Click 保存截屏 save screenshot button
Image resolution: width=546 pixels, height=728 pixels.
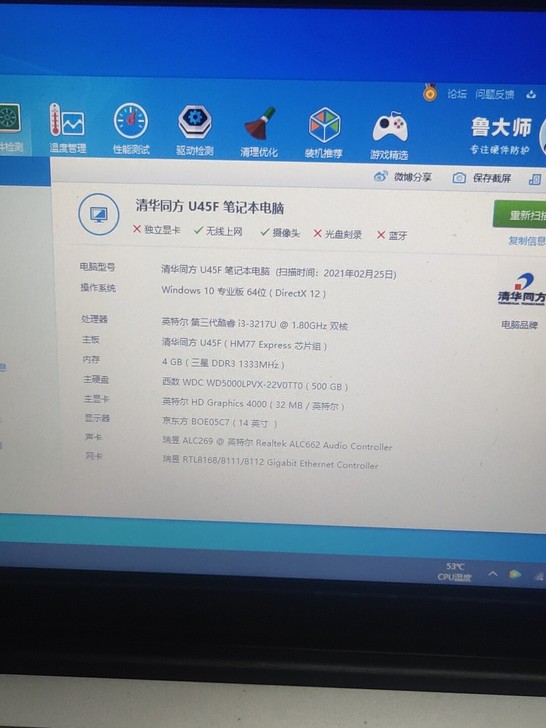pyautogui.click(x=482, y=178)
